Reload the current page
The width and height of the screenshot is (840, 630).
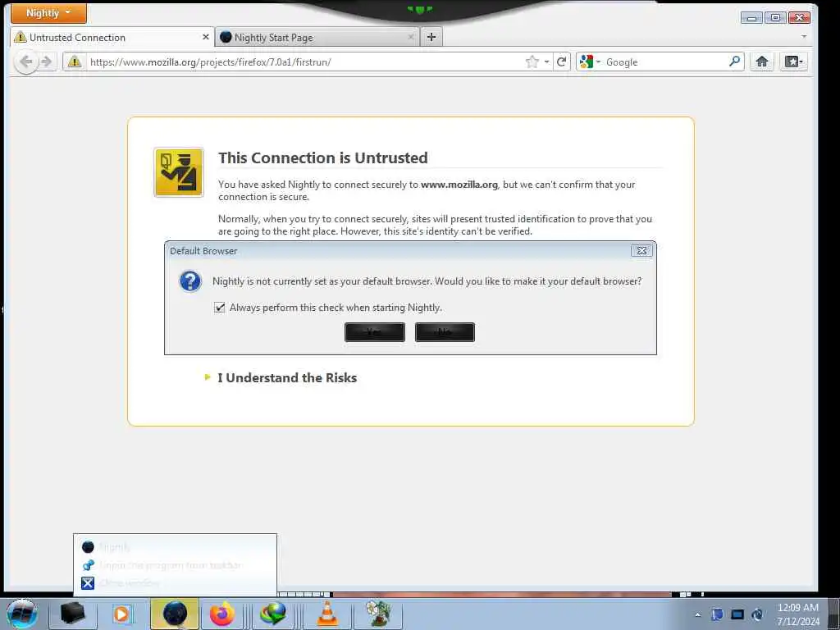point(561,62)
